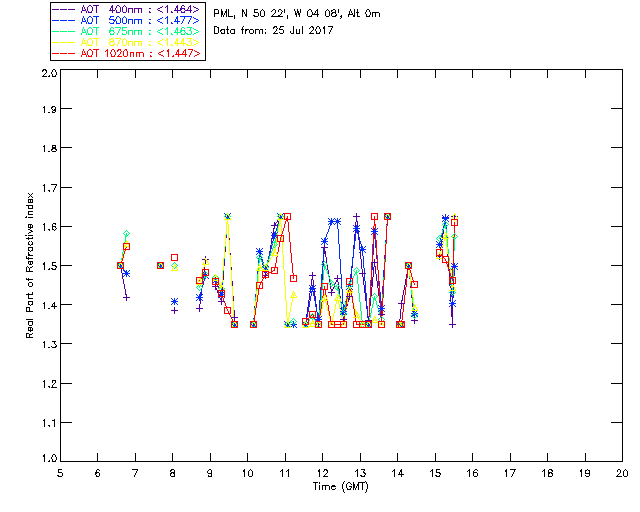Click the x-axis tick label 5
The height and width of the screenshot is (512, 640).
(x=60, y=473)
